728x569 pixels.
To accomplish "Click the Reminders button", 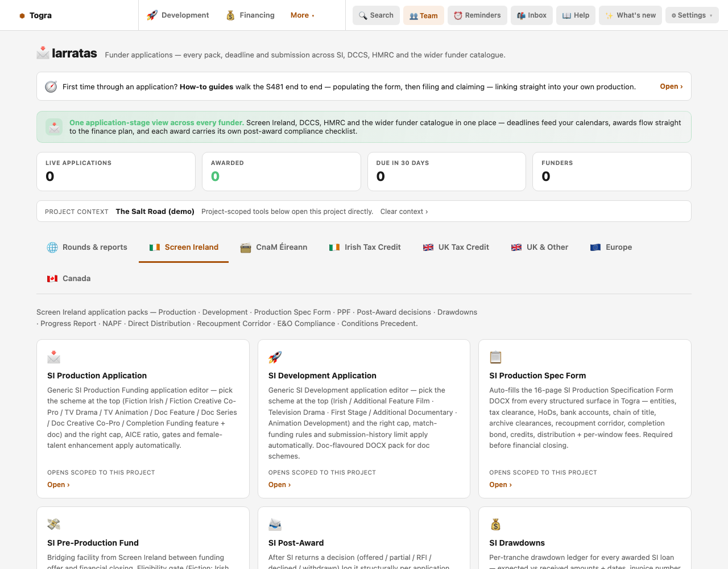I will [x=478, y=15].
